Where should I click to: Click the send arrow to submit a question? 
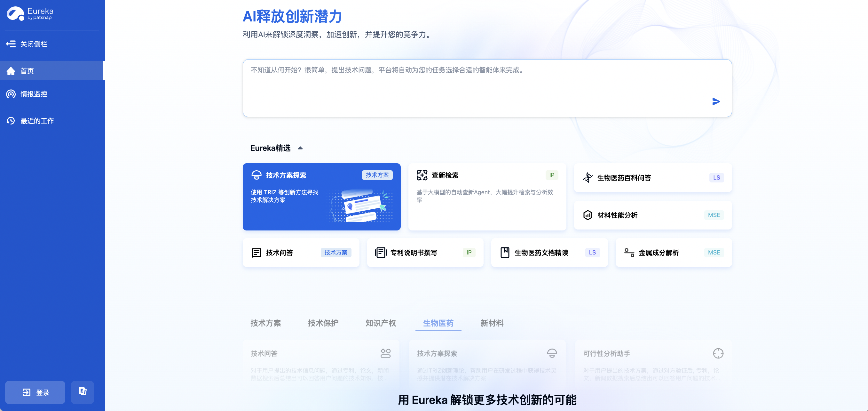716,101
